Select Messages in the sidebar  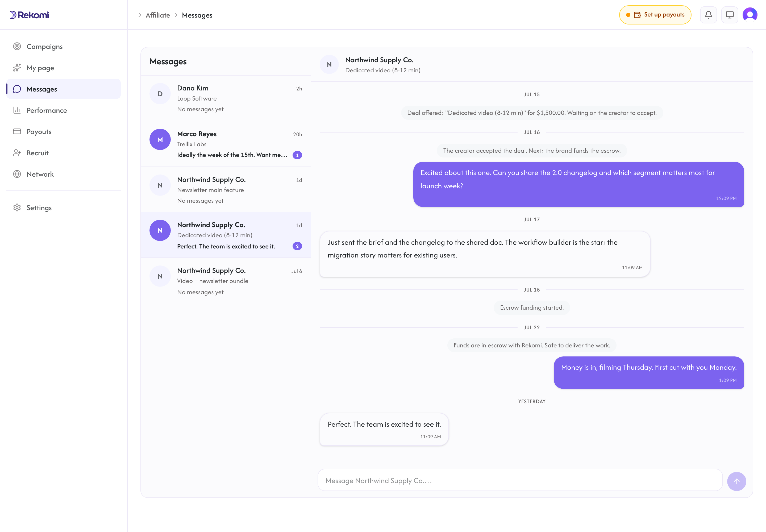(x=63, y=89)
